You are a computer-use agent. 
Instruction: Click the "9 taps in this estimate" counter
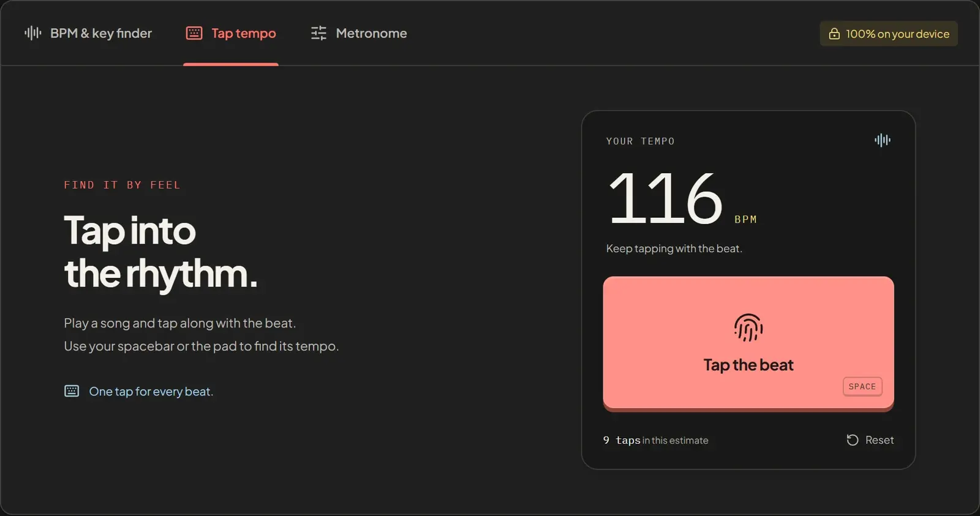tap(655, 440)
